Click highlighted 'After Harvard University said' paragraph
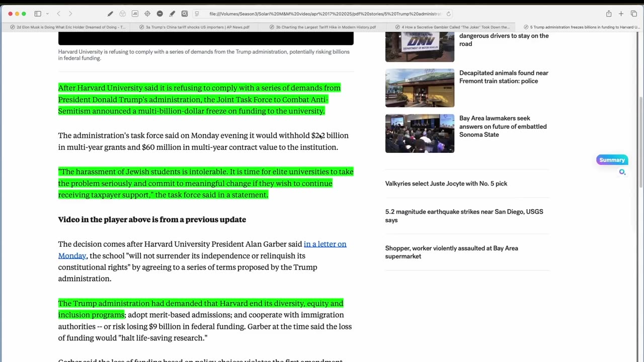 pos(199,100)
